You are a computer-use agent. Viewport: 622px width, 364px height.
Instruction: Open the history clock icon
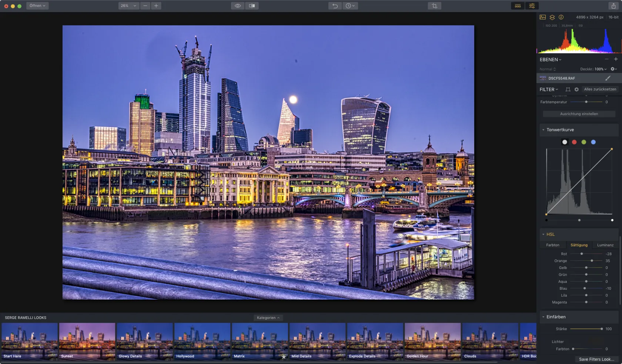click(350, 6)
